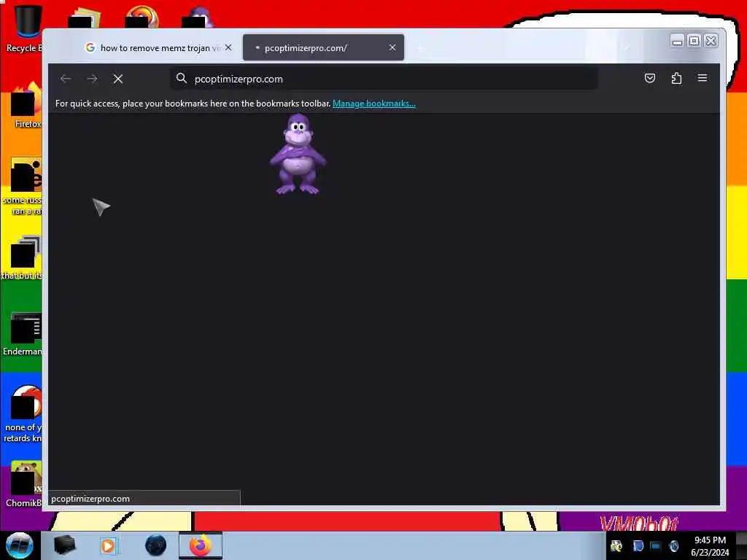The width and height of the screenshot is (747, 560).
Task: Select the 'some russ ran a rat' desktop icon
Action: click(x=24, y=187)
